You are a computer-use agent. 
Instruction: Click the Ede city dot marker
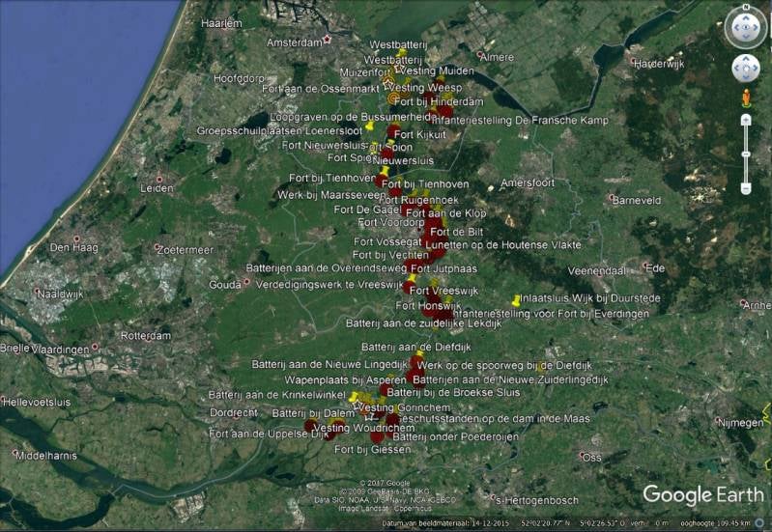645,266
